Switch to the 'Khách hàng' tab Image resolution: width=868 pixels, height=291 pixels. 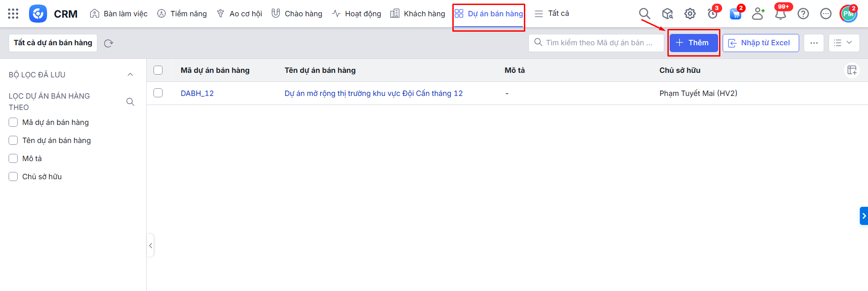click(418, 14)
